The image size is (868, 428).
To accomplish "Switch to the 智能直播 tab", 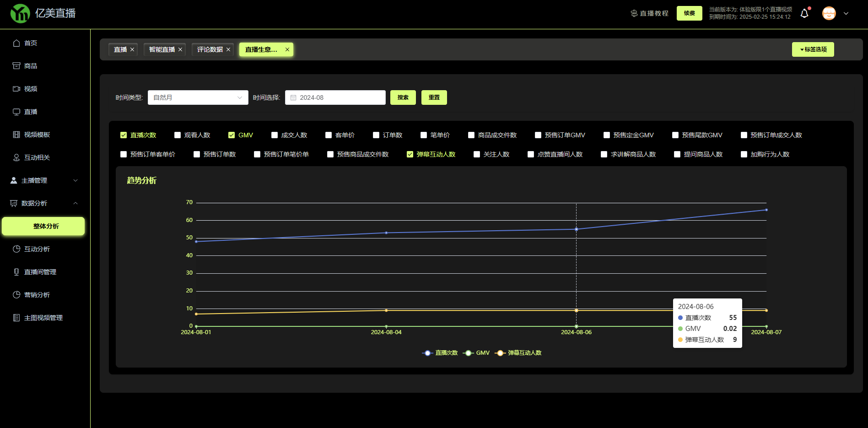I will click(162, 49).
